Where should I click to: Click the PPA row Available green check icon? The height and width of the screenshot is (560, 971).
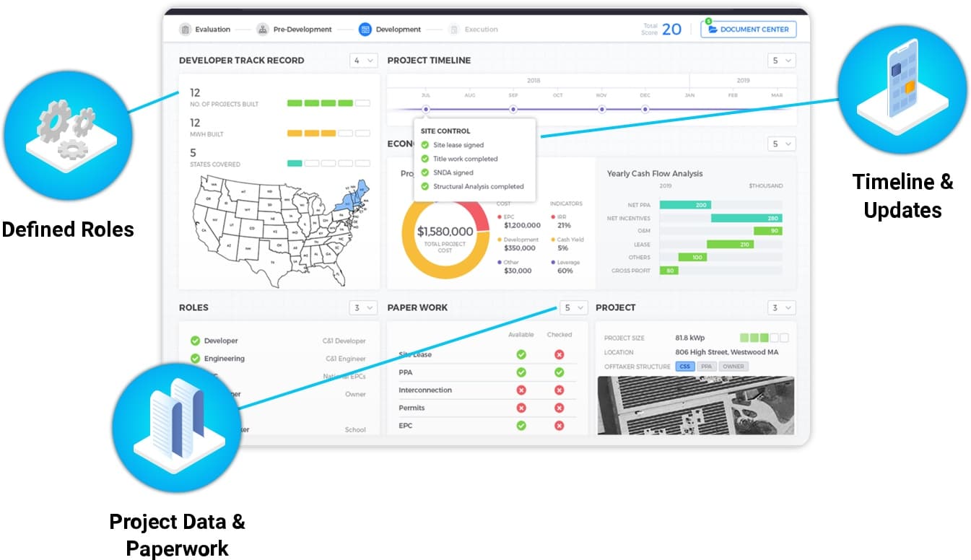(x=521, y=372)
